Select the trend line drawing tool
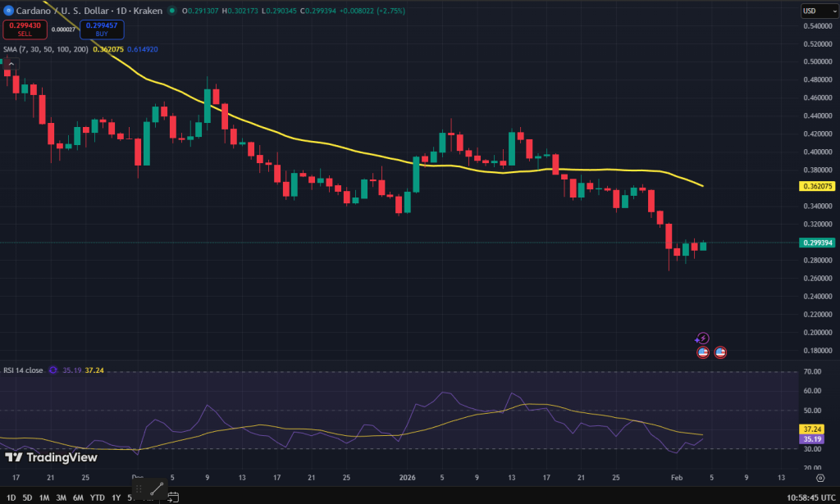Image resolution: width=840 pixels, height=504 pixels. point(157,488)
